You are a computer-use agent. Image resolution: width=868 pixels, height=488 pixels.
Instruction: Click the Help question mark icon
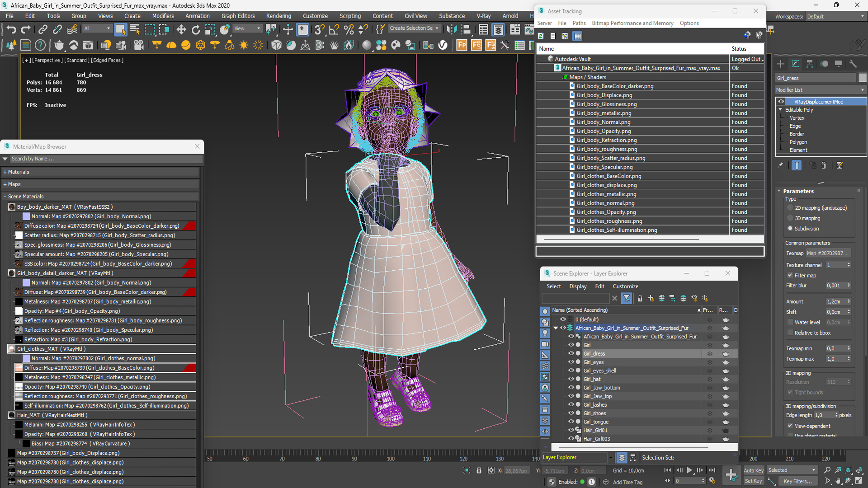click(40, 45)
